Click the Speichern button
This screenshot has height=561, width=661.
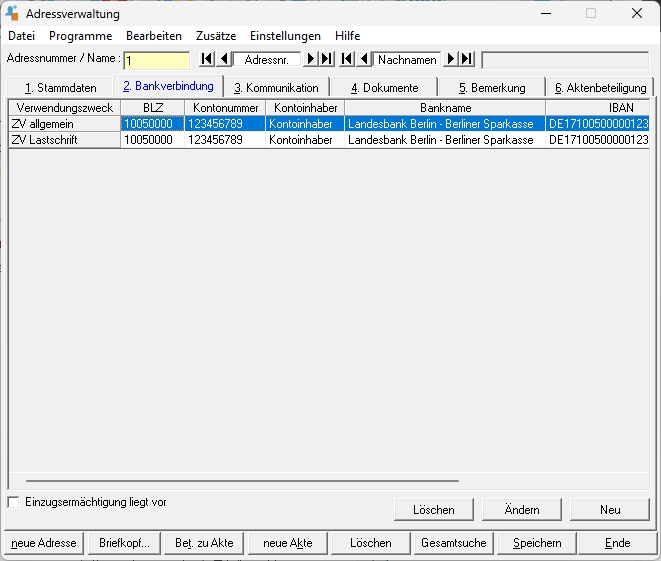point(537,543)
